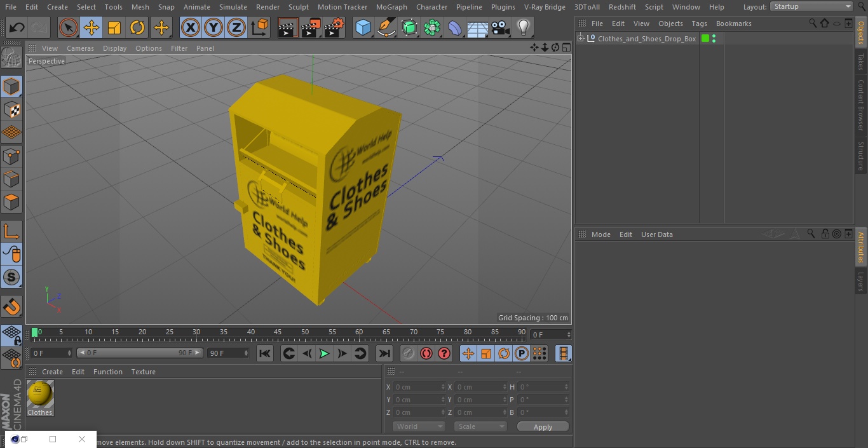Toggle the viewport layout maximize icon
Screen dimensions: 868x448
point(566,48)
